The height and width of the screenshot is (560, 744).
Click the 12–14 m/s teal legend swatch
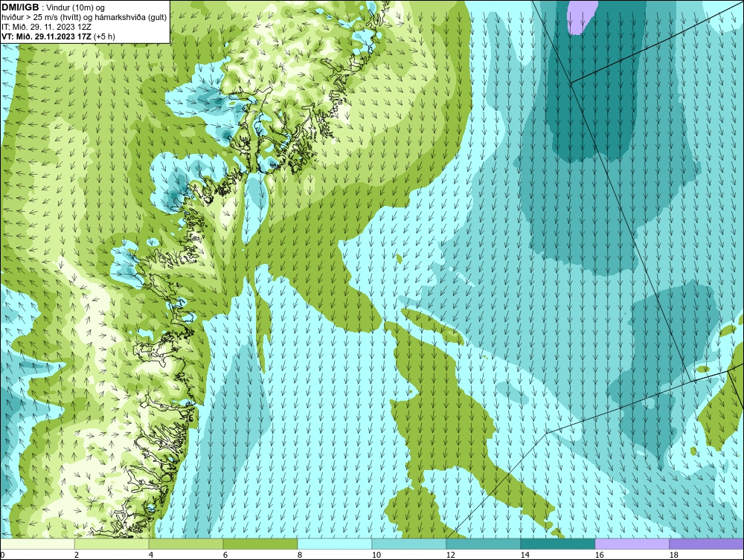pos(483,544)
